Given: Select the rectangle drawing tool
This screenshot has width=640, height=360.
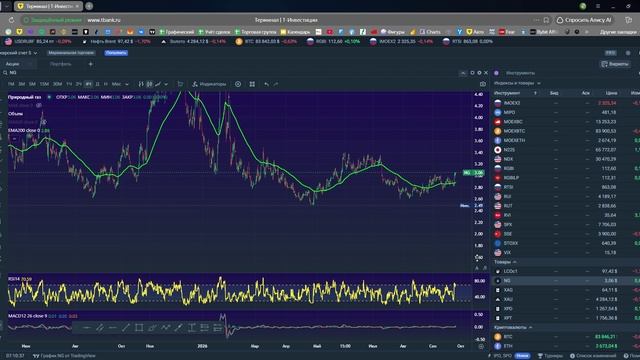Looking at the screenshot, I should click(x=139, y=327).
